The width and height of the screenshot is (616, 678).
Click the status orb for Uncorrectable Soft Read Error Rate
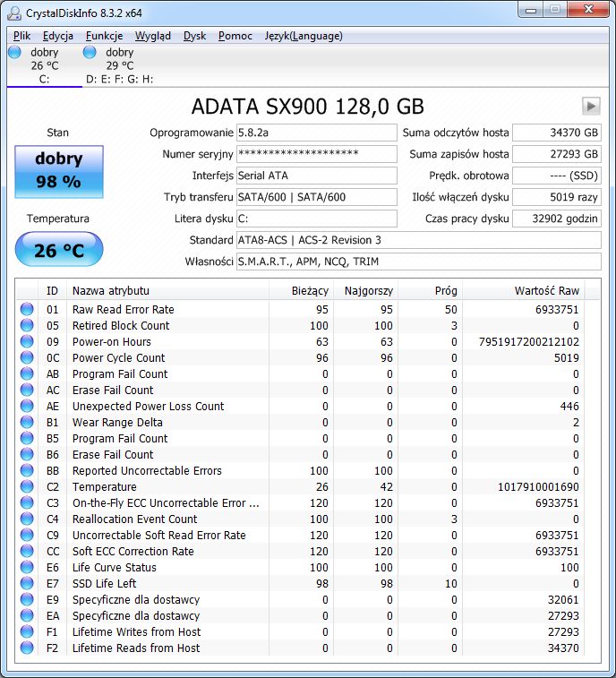pyautogui.click(x=27, y=535)
